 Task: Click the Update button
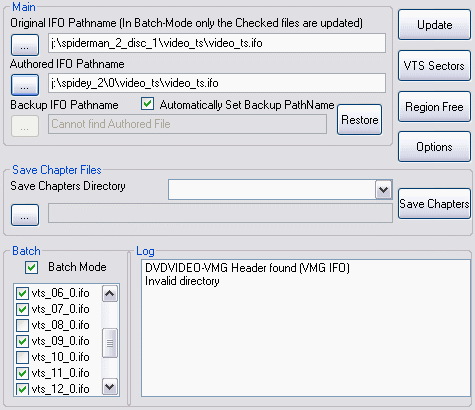tap(434, 25)
